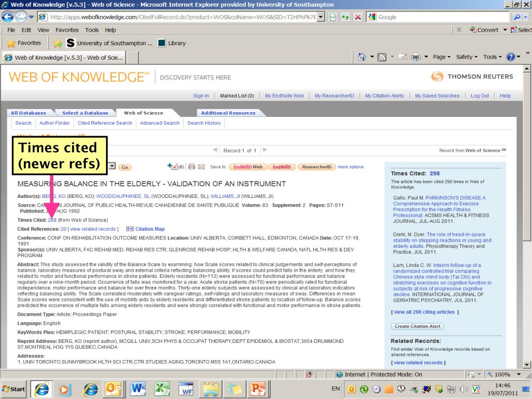Open the Outlook icon in the taskbar
Viewport: 532px width, 399px height.
click(x=113, y=389)
